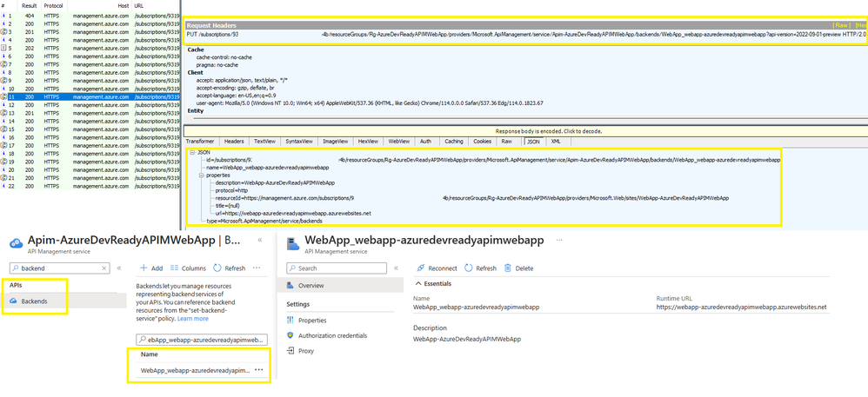Select session 5 with result 202

(90, 48)
